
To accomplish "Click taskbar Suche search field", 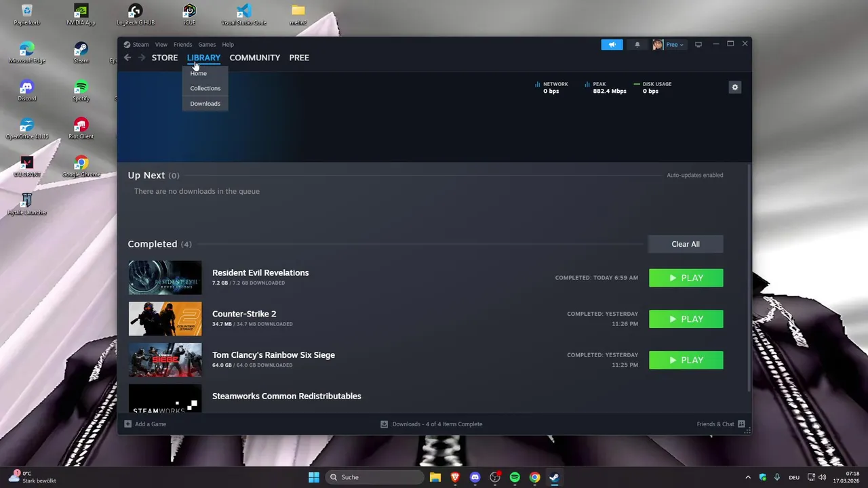I will (374, 477).
